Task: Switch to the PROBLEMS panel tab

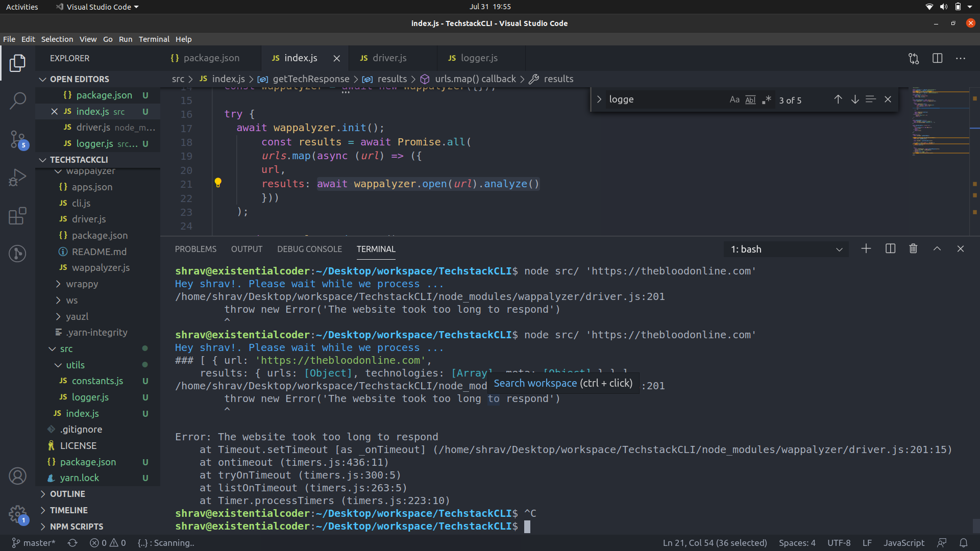Action: point(195,249)
